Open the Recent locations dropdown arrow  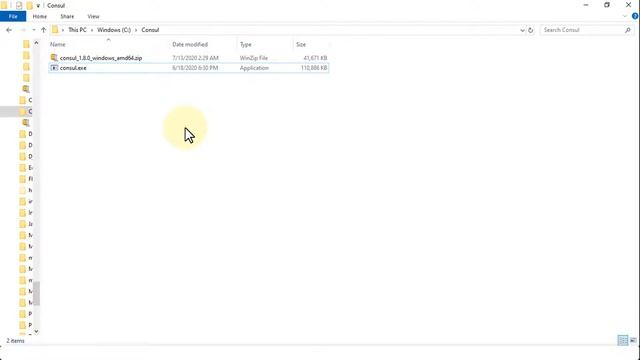coord(33,30)
